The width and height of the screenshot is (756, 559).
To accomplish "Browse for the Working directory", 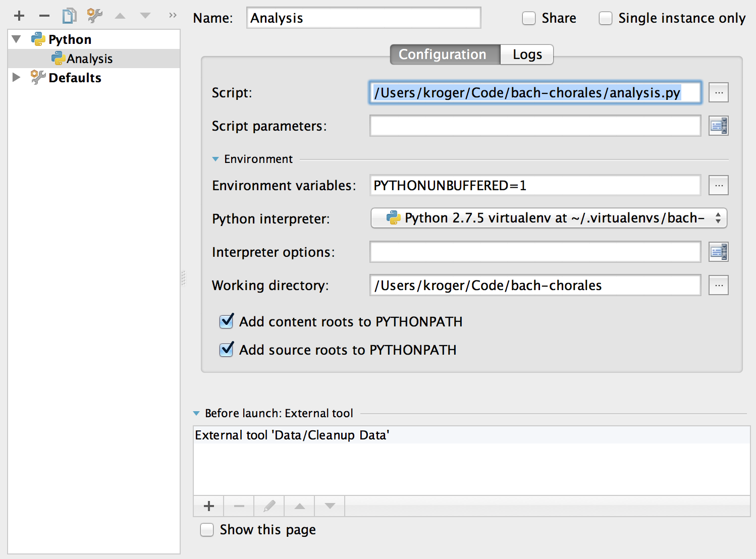I will [x=718, y=286].
